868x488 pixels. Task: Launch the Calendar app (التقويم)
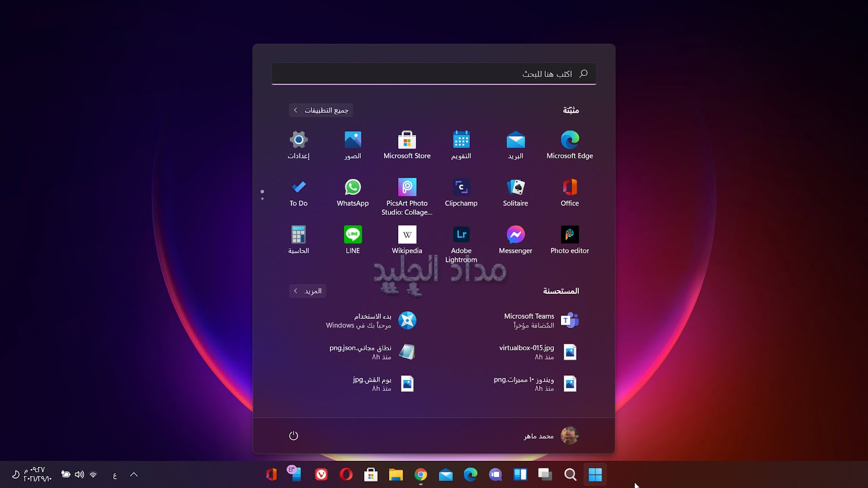461,145
